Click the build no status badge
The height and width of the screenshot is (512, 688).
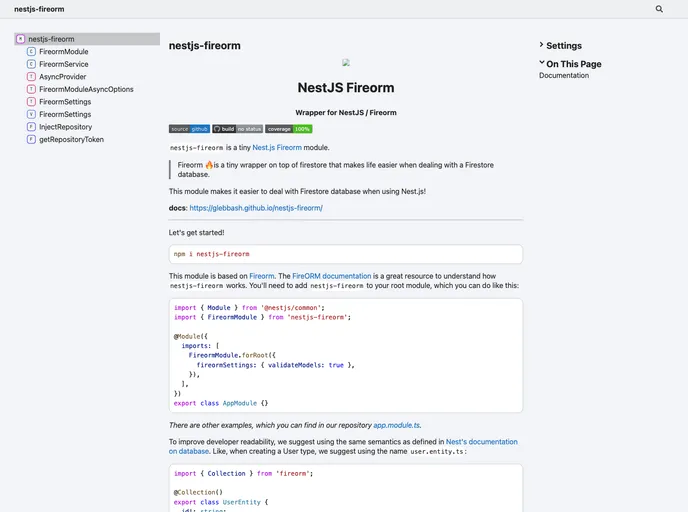pyautogui.click(x=237, y=129)
